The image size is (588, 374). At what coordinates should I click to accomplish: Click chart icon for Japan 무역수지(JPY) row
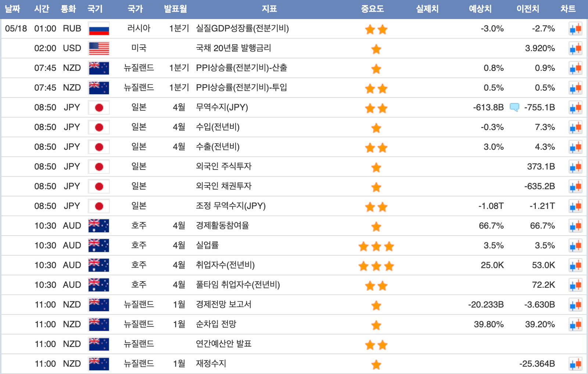pyautogui.click(x=576, y=108)
